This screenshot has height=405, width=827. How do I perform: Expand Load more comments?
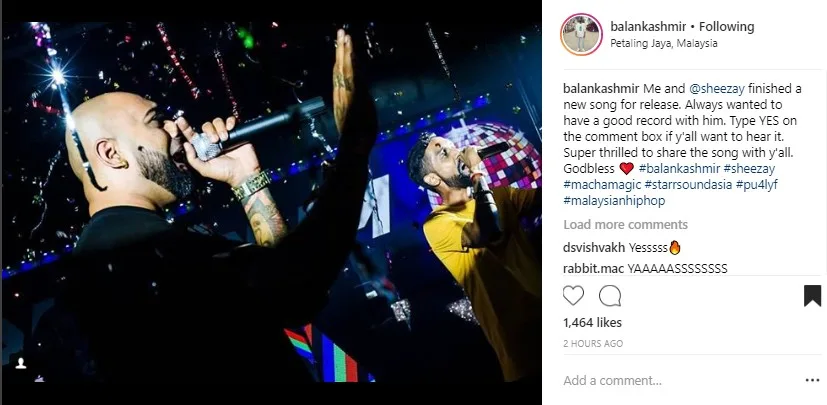626,225
